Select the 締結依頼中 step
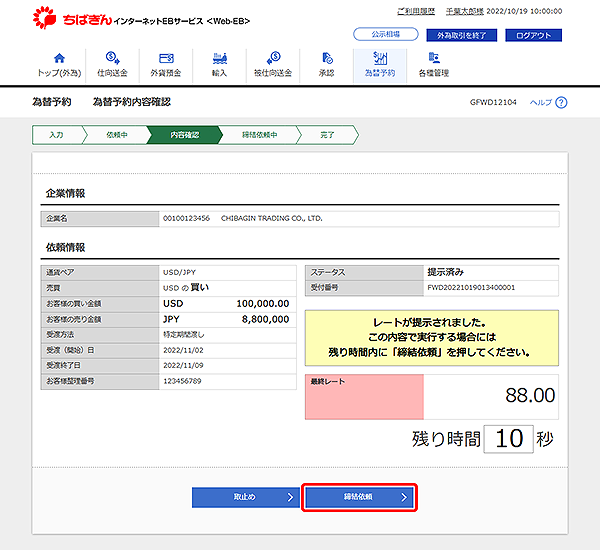This screenshot has height=550, width=600. [259, 135]
